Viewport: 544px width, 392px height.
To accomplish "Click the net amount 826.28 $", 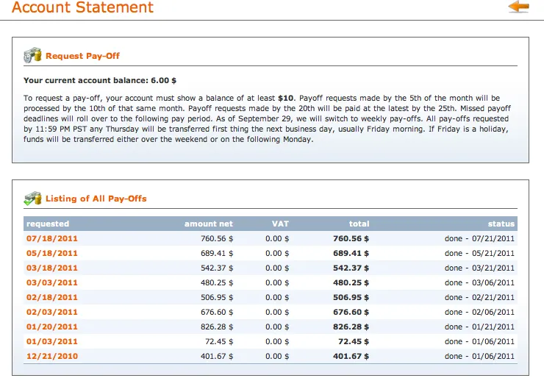I will tap(217, 327).
